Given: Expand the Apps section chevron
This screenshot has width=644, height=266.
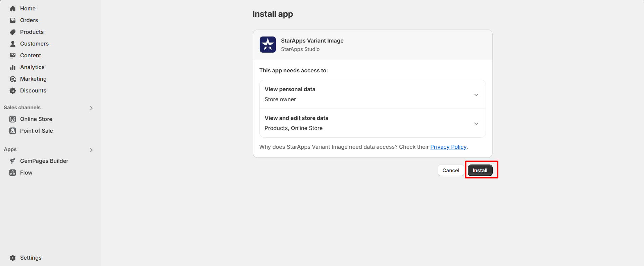Looking at the screenshot, I should 91,150.
